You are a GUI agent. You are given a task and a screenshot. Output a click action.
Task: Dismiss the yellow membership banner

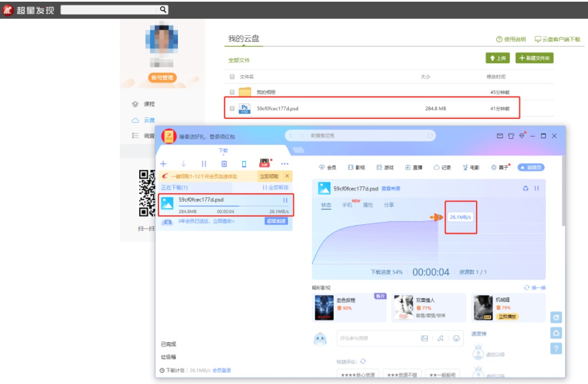point(287,176)
